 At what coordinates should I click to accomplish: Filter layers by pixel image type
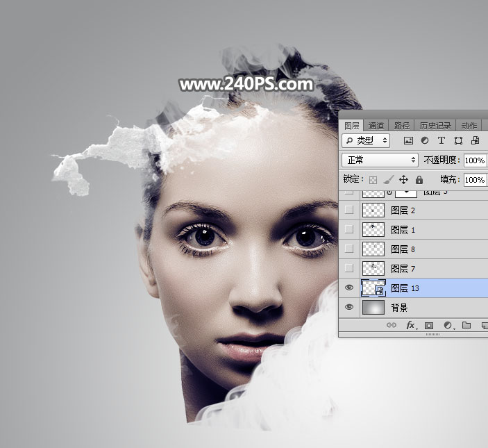(408, 141)
